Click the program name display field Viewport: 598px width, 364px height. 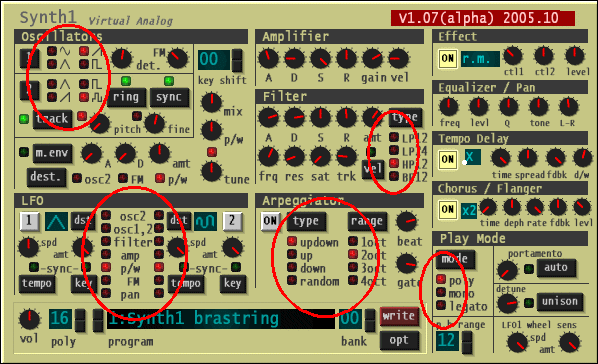(x=221, y=319)
